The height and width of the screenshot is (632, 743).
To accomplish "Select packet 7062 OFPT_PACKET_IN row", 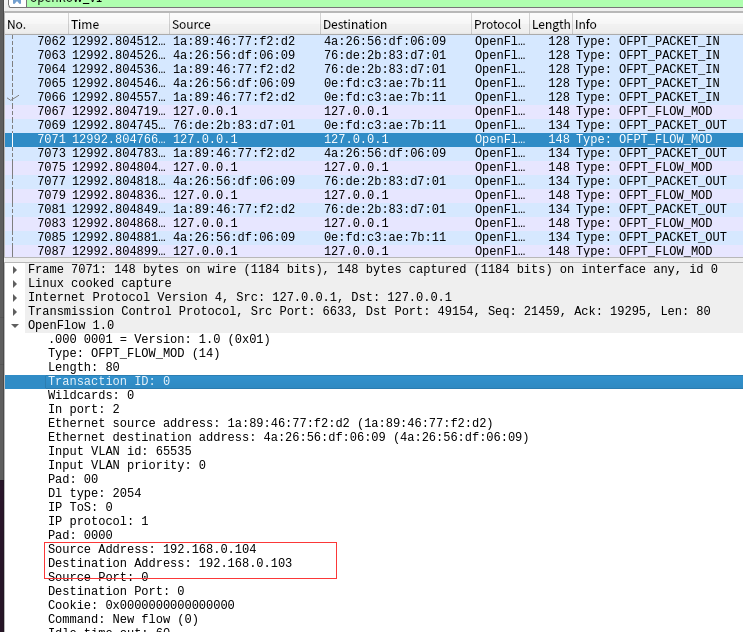I will (x=374, y=41).
